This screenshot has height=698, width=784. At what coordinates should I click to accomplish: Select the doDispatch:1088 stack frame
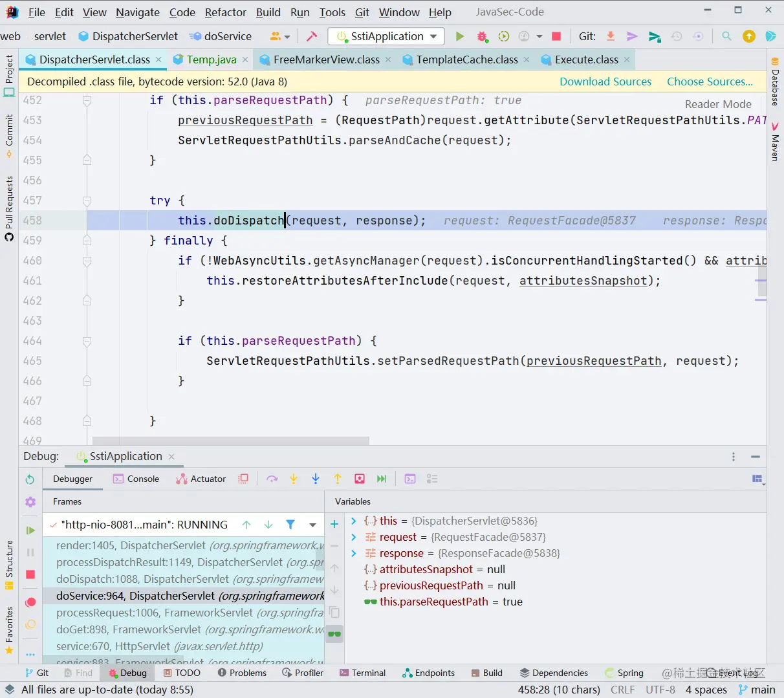[183, 579]
